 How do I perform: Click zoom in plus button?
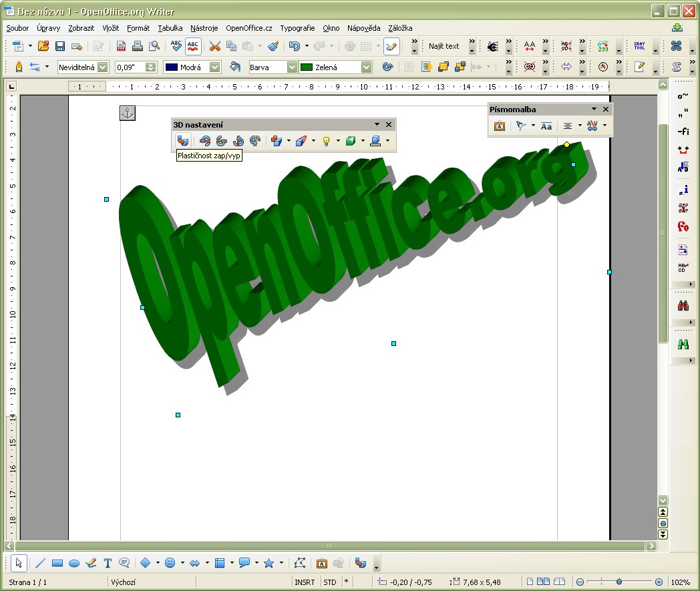659,582
